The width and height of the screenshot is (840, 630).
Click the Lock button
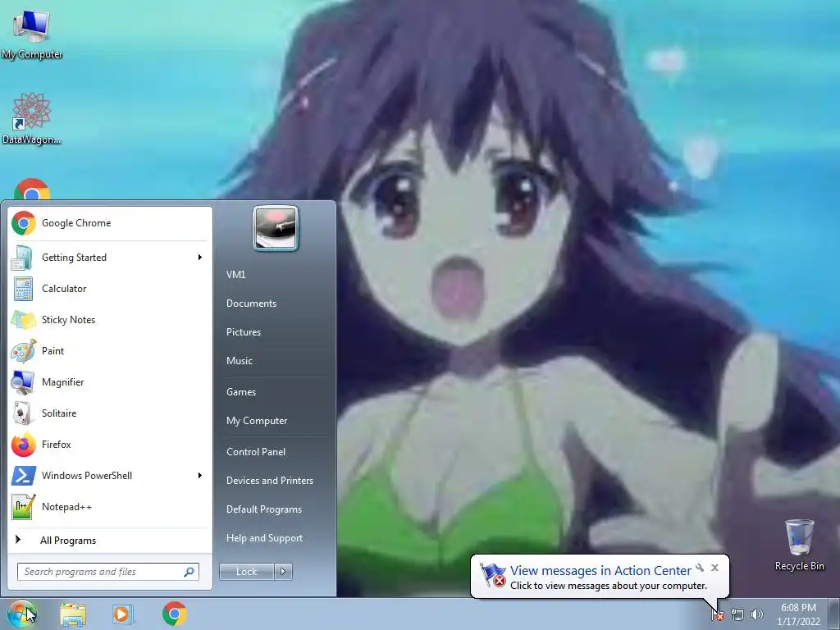point(247,572)
